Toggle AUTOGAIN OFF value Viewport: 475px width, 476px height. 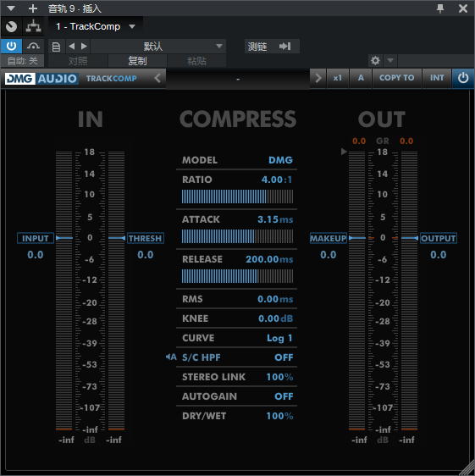pos(284,396)
